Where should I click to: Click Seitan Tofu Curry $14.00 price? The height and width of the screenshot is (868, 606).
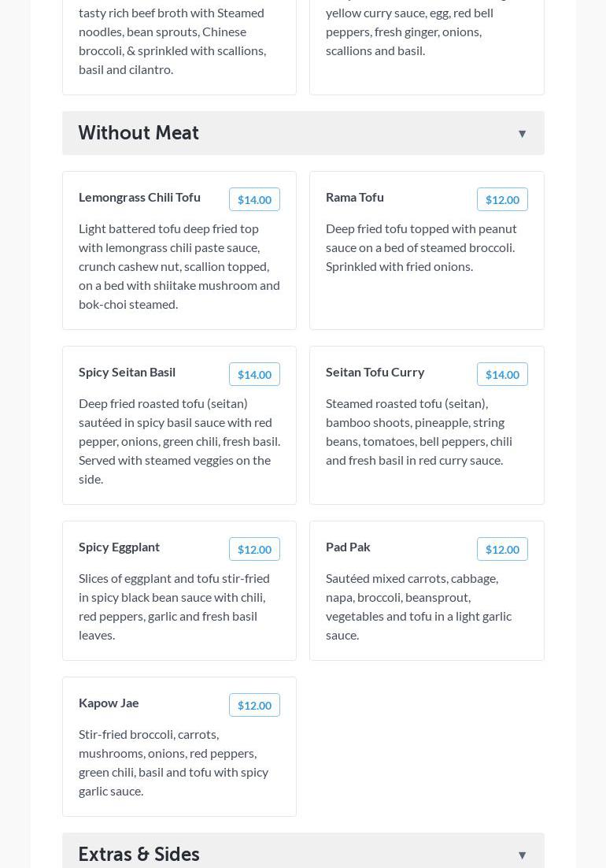[x=502, y=375]
